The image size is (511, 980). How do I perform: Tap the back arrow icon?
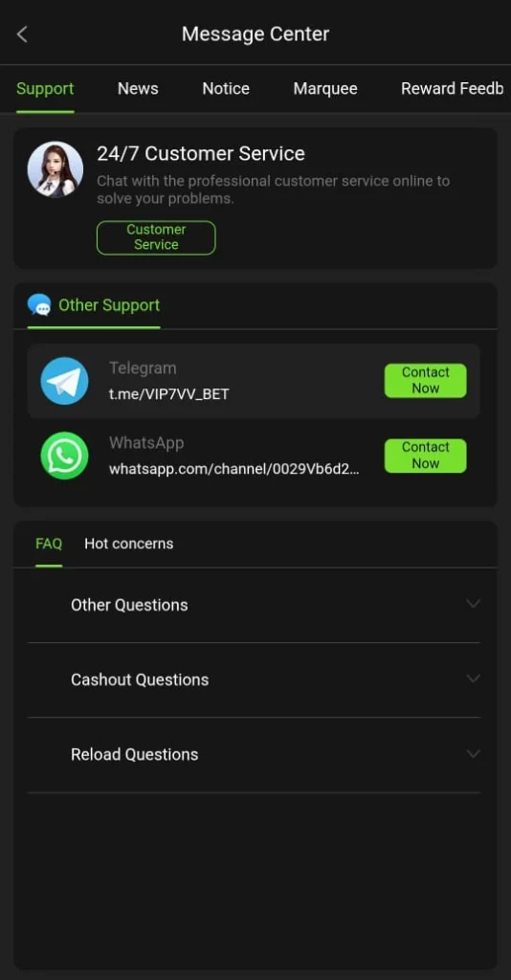(23, 33)
